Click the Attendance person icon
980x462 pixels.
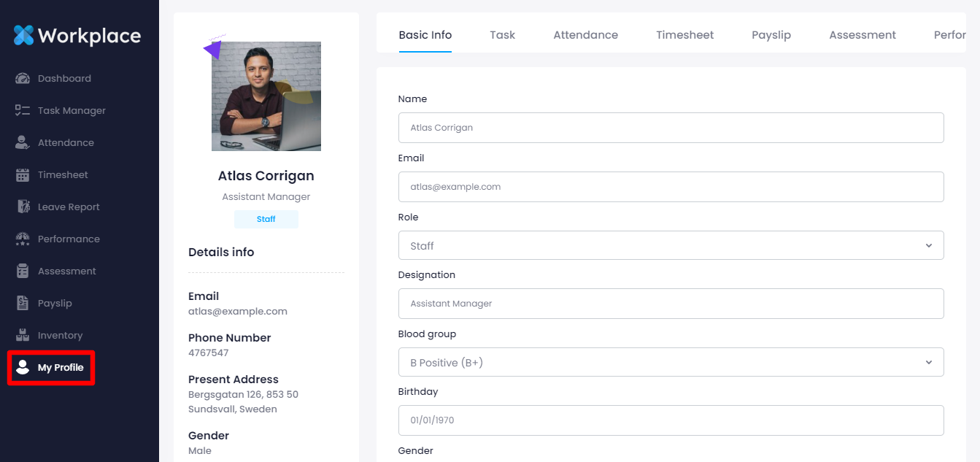(23, 143)
